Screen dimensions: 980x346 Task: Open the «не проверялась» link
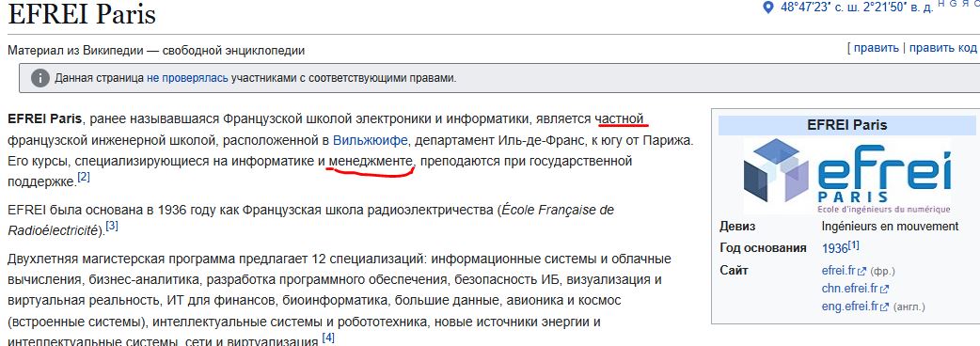[x=187, y=78]
